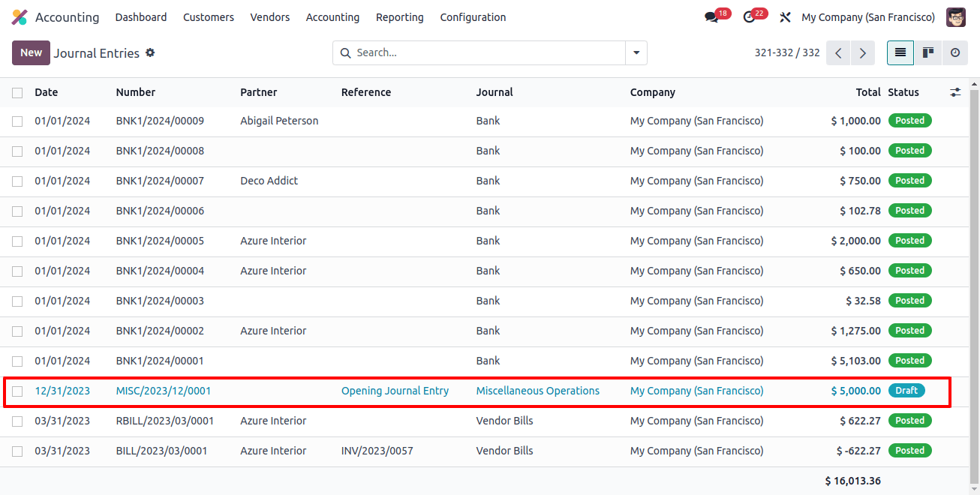
Task: Click the $ 16,013.36 grand total
Action: 853,481
